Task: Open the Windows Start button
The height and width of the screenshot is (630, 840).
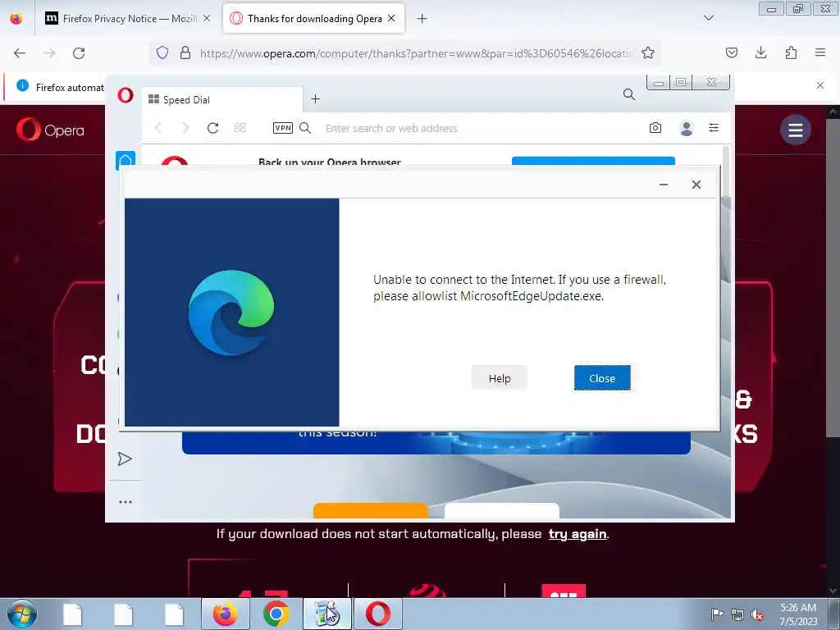Action: (22, 614)
